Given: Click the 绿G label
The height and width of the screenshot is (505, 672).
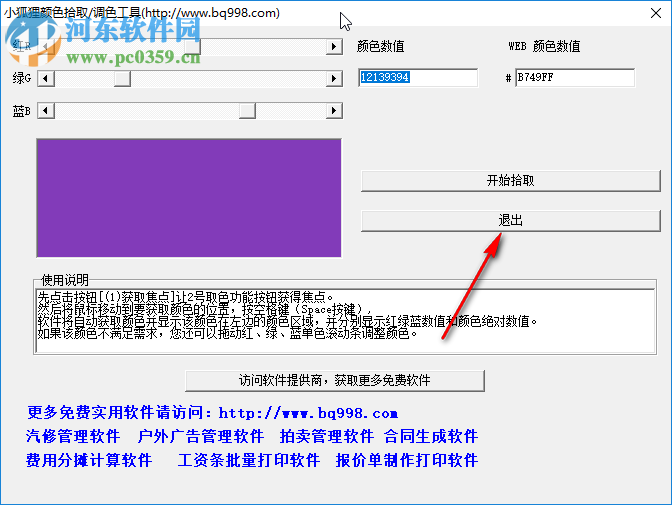Looking at the screenshot, I should point(22,78).
